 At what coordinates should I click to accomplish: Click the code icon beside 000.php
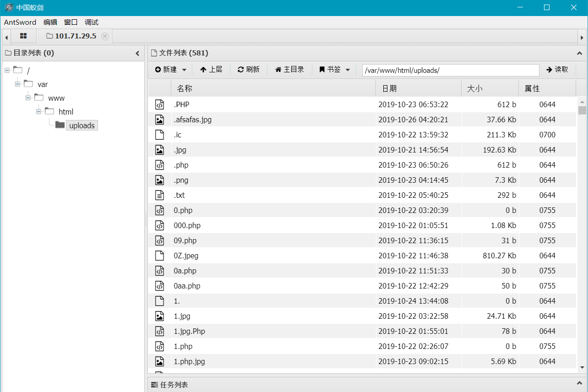(x=159, y=225)
